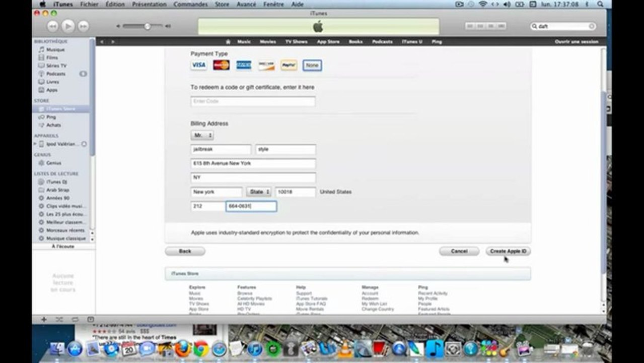This screenshot has width=644, height=363.
Task: Click the store back navigation arrow
Action: 102,42
